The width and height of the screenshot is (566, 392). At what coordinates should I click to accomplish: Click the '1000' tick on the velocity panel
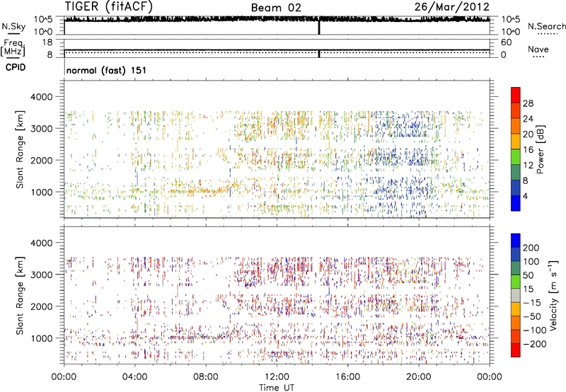pyautogui.click(x=41, y=338)
